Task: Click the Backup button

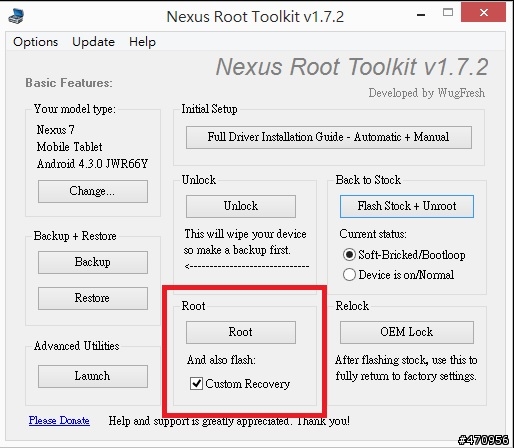Action: [93, 262]
